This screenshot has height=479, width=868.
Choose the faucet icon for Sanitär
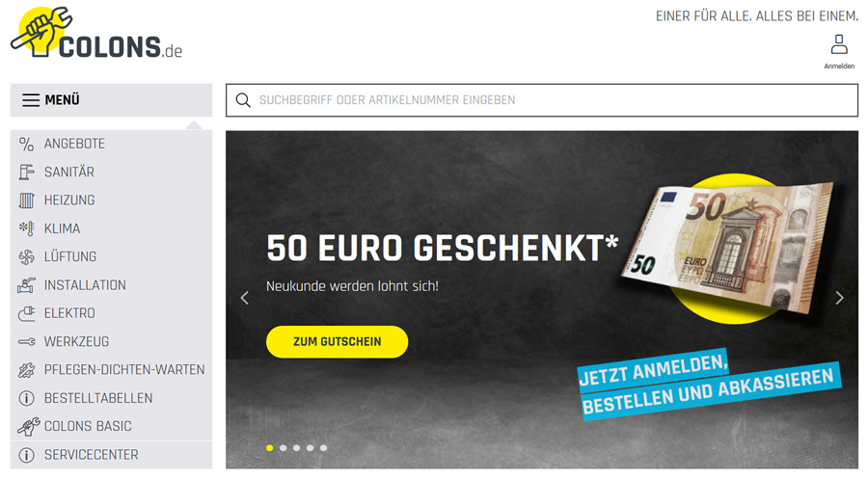point(26,172)
